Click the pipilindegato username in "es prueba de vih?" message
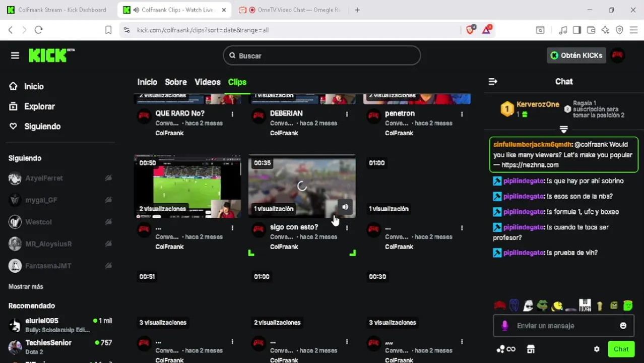Viewport: 644px width, 363px height. point(524,253)
